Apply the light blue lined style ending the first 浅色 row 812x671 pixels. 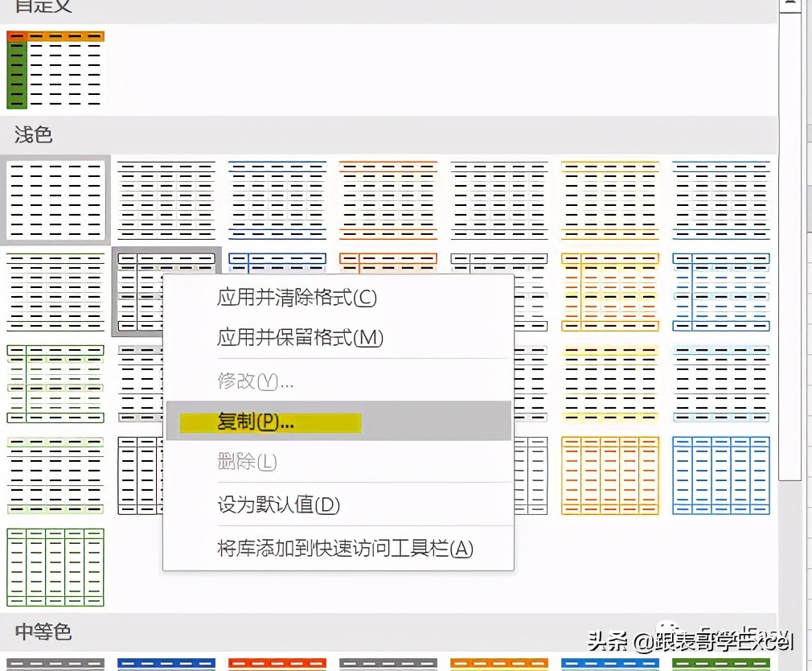point(721,200)
